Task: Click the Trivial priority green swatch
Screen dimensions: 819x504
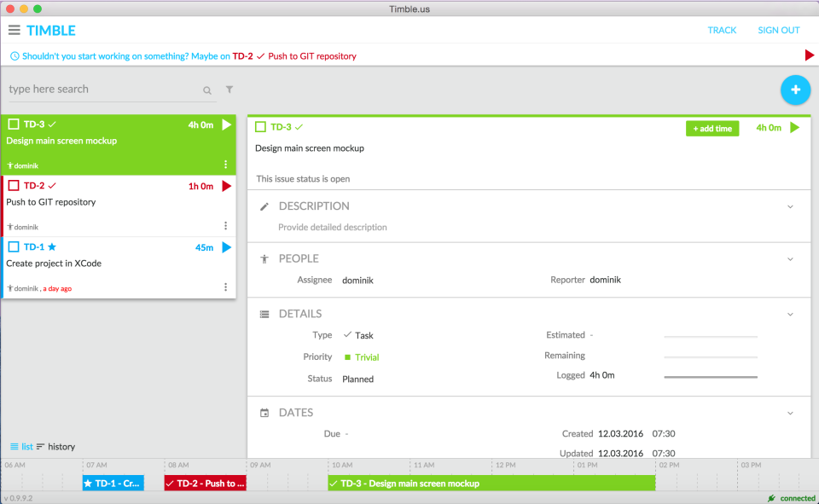Action: pos(347,357)
